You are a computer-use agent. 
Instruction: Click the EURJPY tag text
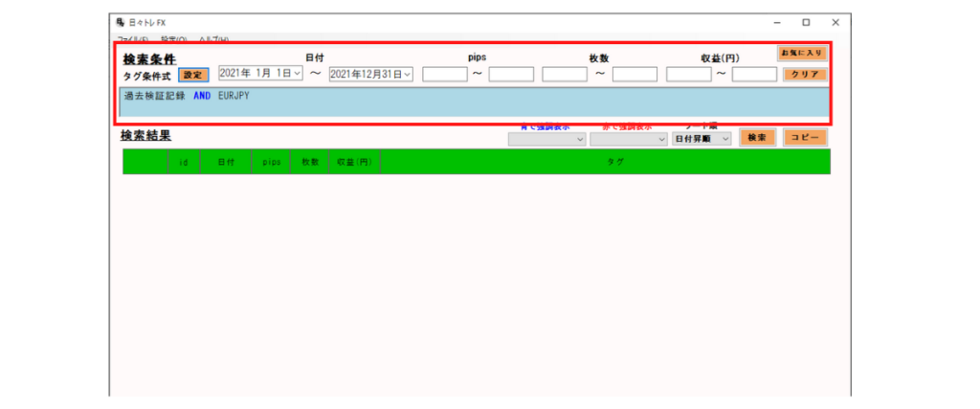234,97
